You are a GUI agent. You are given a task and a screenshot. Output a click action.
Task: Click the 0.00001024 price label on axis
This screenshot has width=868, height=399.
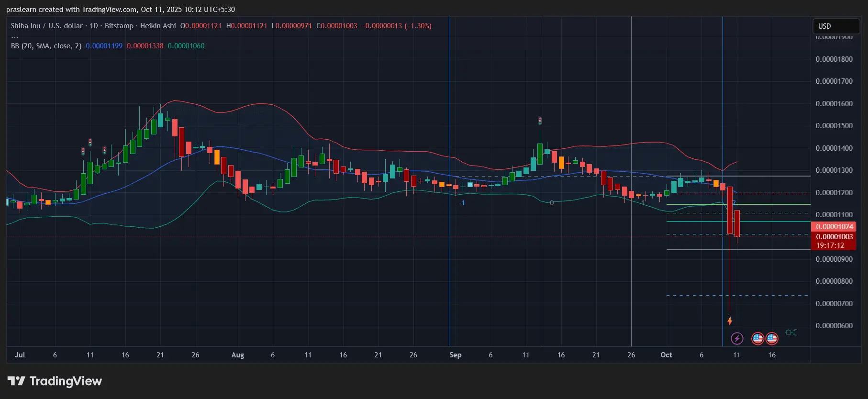click(x=834, y=227)
